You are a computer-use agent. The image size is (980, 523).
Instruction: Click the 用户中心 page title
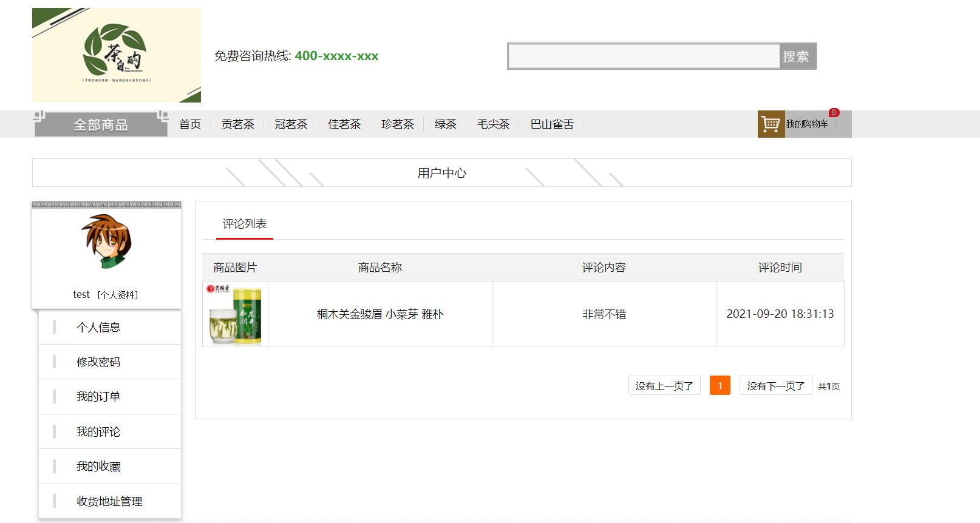[x=442, y=174]
